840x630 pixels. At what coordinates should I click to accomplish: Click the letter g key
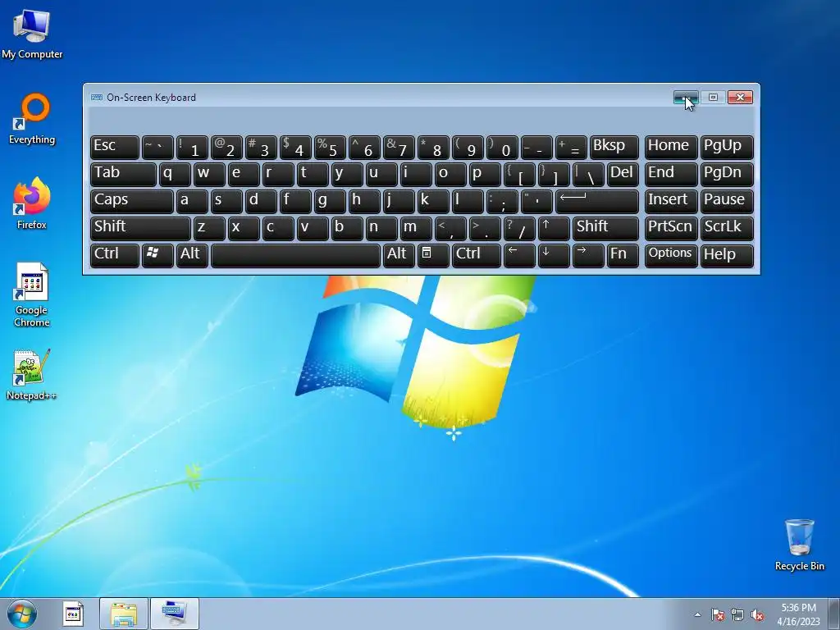tap(330, 201)
